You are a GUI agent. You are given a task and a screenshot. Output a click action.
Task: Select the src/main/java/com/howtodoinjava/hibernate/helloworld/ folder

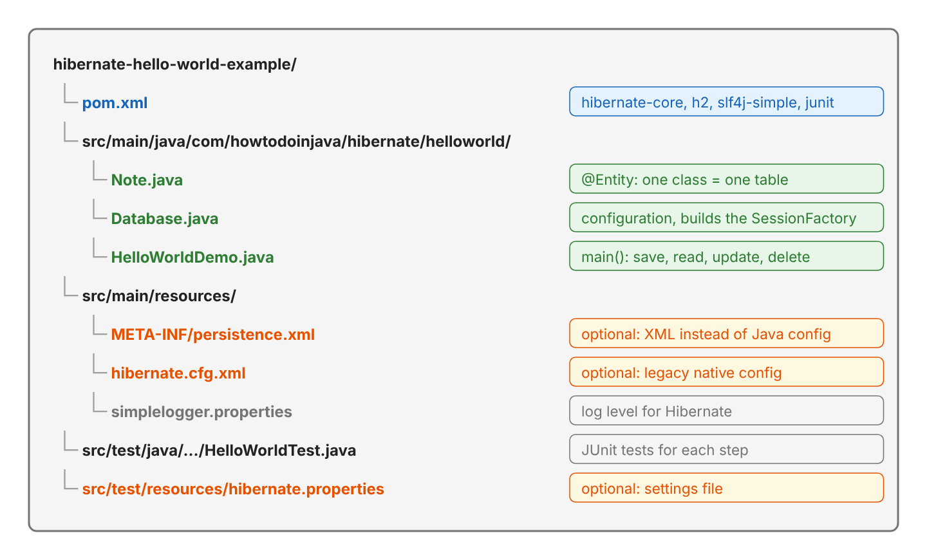coord(296,142)
